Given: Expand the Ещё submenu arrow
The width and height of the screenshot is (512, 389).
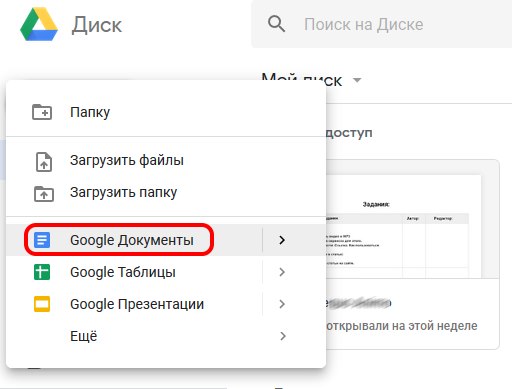Looking at the screenshot, I should click(283, 336).
